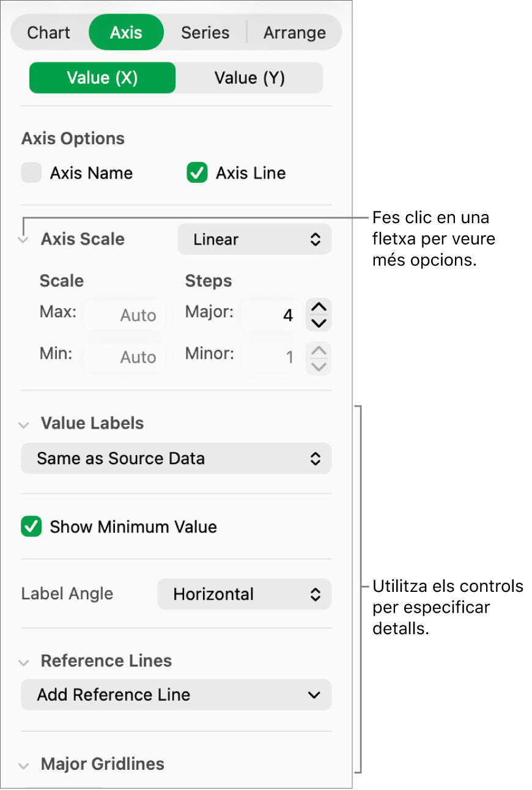532x790 pixels.
Task: Switch to the Series tab
Action: pyautogui.click(x=205, y=32)
